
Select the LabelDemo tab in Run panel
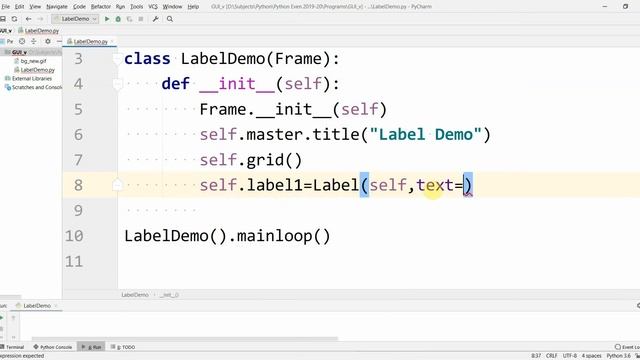[x=36, y=306]
